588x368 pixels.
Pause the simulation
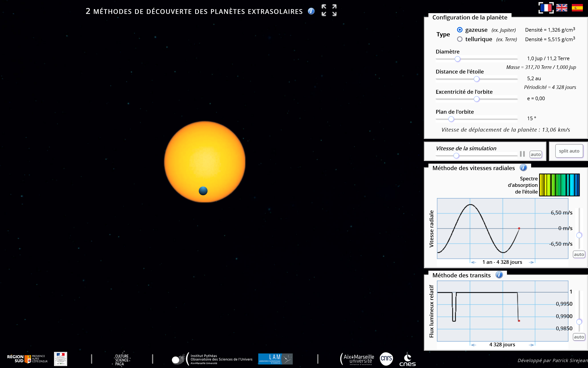[522, 154]
